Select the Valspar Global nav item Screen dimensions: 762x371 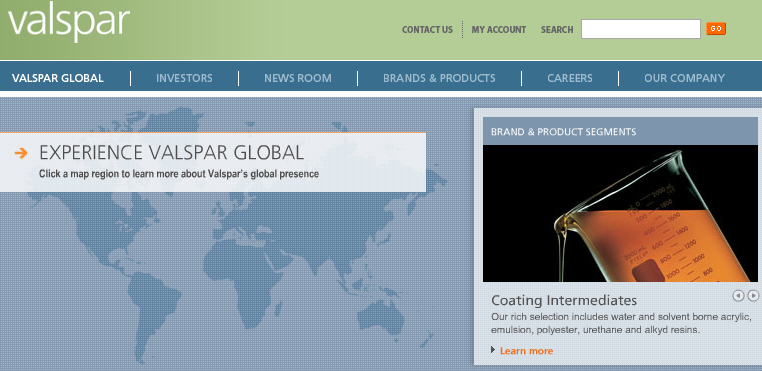58,78
